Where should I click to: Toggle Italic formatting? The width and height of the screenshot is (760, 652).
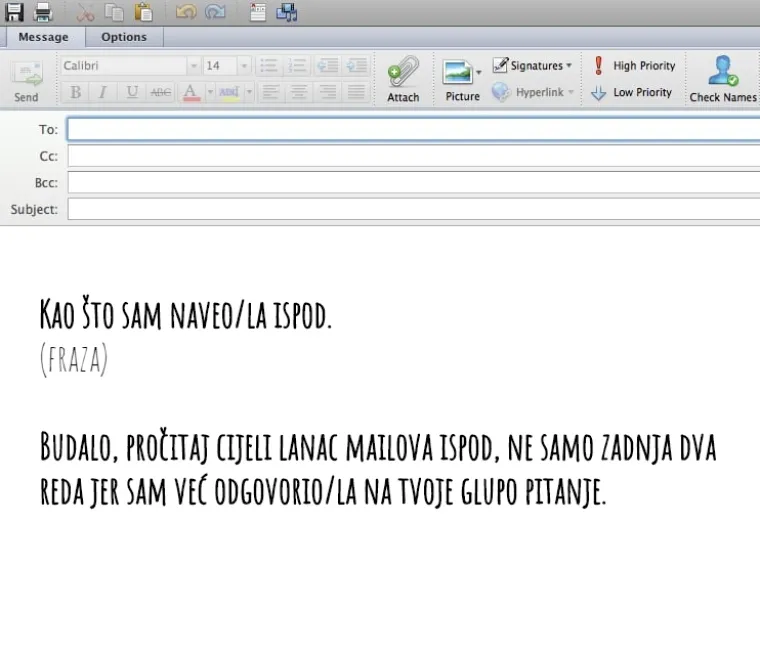(x=102, y=92)
